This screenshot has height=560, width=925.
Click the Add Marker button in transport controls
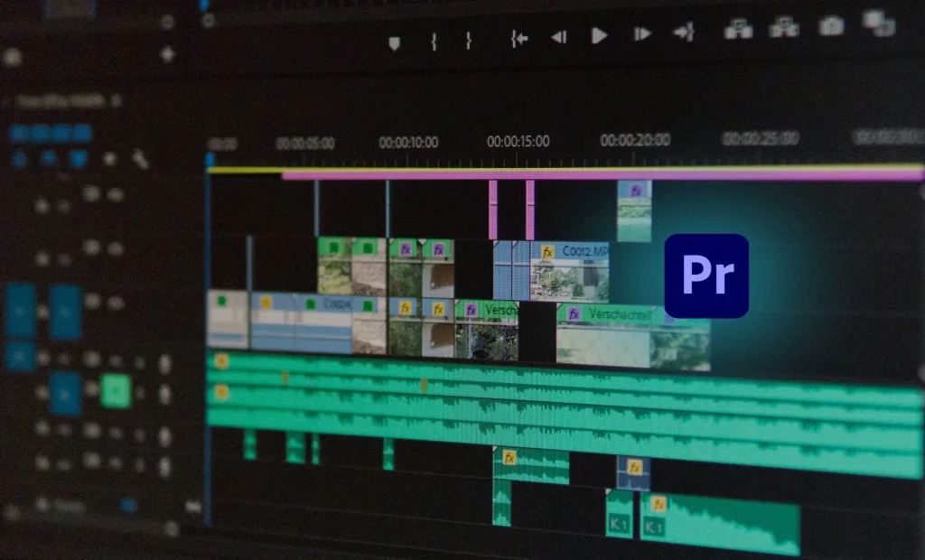click(x=394, y=43)
